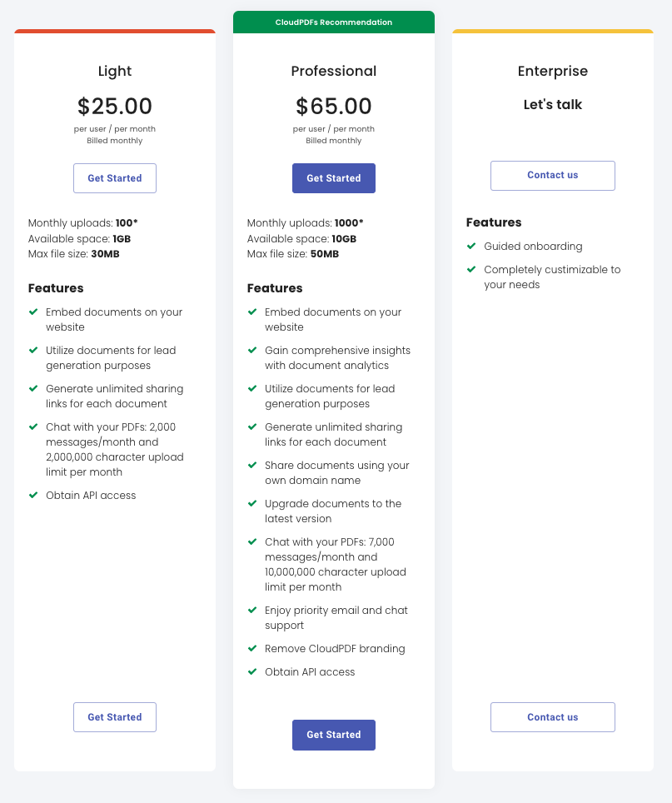Click the '$65.00' price text

point(333,106)
